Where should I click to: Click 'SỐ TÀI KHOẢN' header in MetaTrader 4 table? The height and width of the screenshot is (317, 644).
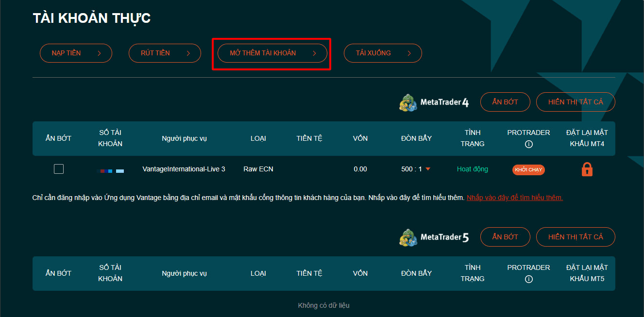tap(110, 138)
